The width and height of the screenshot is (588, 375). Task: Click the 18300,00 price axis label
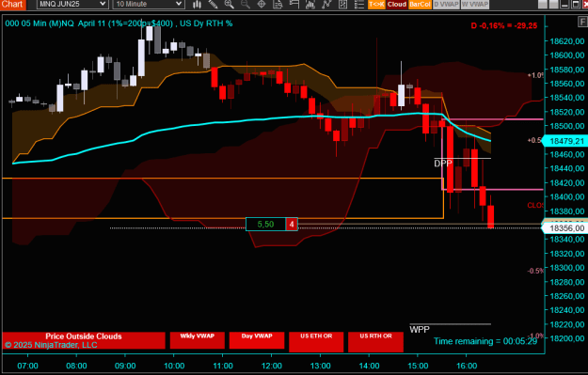[567, 268]
